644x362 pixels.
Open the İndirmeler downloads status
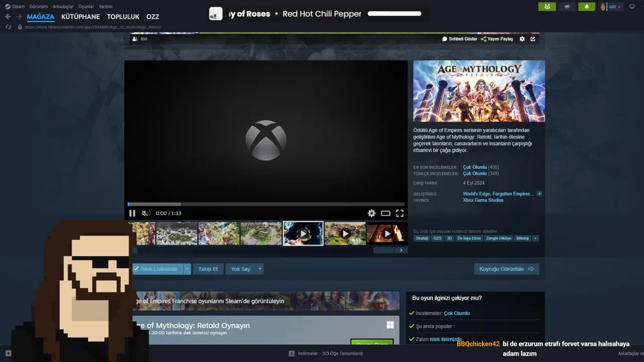[x=326, y=353]
